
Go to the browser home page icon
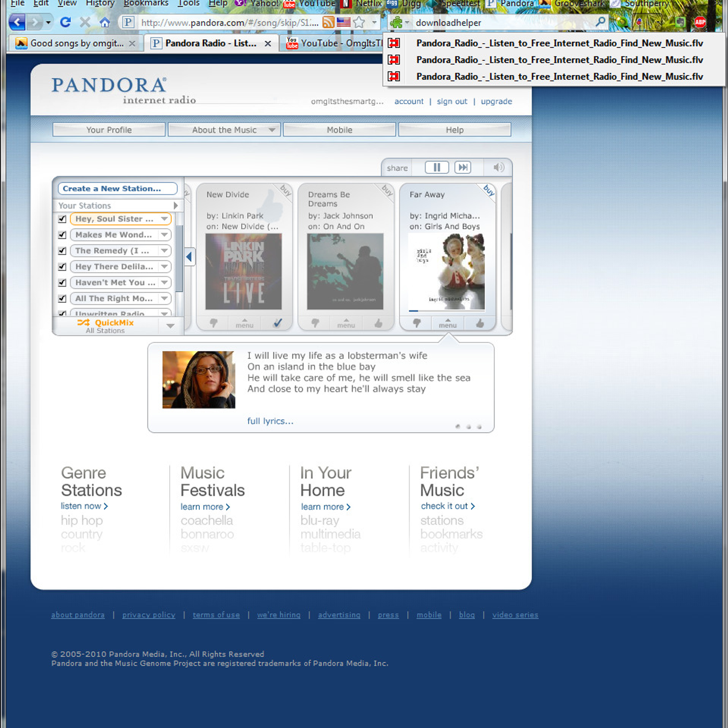click(105, 22)
